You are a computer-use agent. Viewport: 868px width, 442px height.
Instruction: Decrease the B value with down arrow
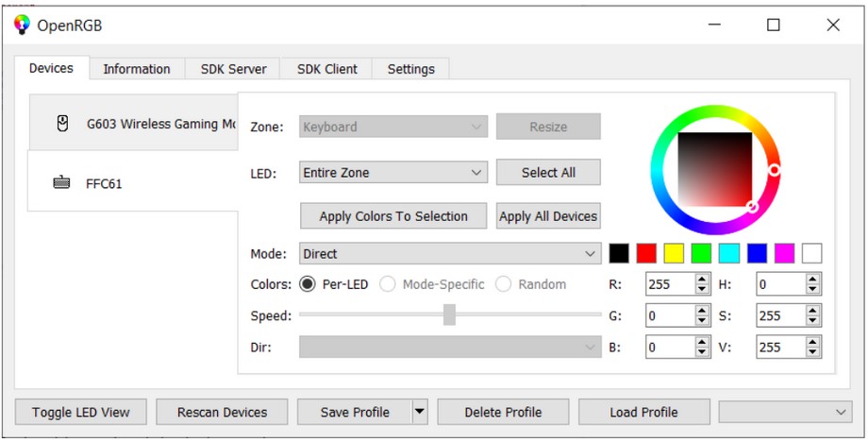(703, 353)
